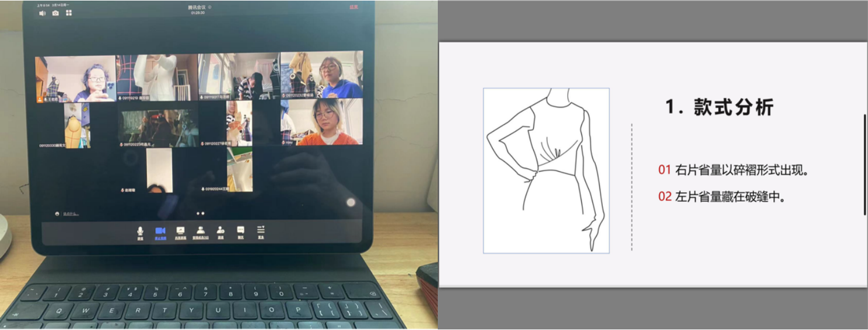Click the dress sketch image on slide
Image resolution: width=868 pixels, height=330 pixels.
coord(545,171)
